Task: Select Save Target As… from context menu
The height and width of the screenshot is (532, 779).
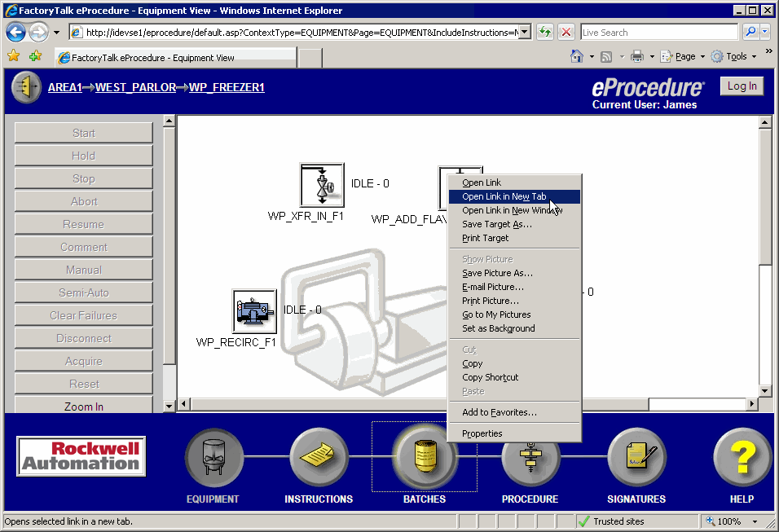Action: pyautogui.click(x=514, y=225)
